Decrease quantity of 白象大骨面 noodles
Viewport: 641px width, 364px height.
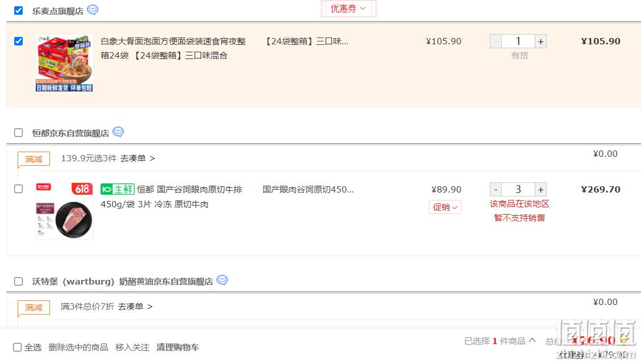[496, 41]
